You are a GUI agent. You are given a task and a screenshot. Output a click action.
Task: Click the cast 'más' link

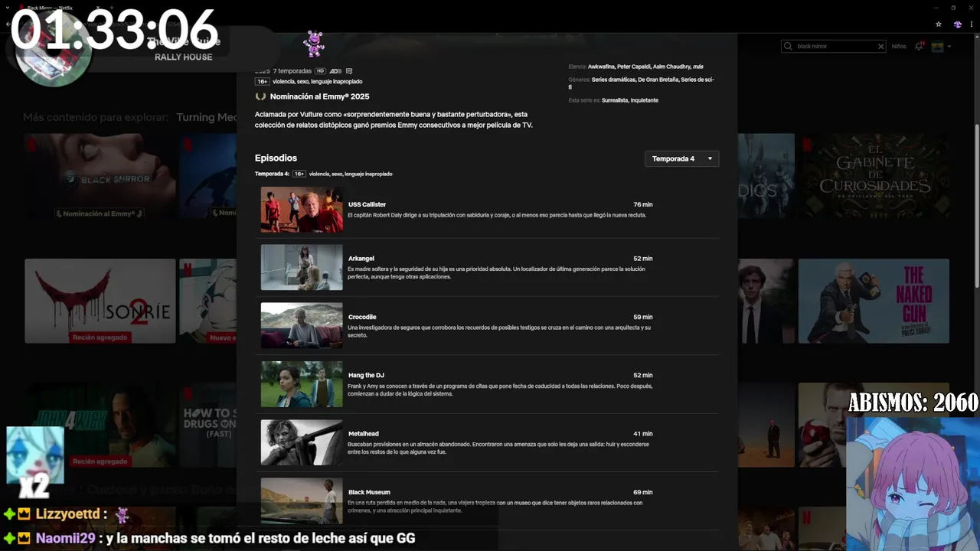(698, 67)
